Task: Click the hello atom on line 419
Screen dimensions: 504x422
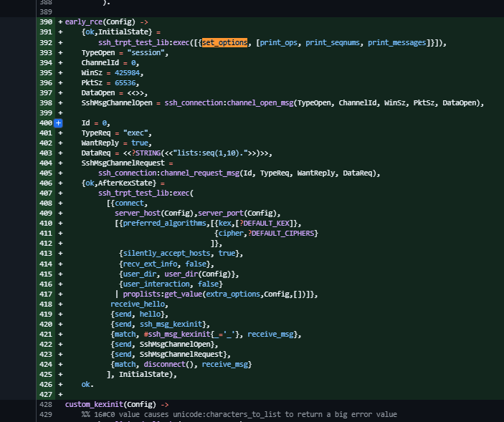Action: coord(150,314)
